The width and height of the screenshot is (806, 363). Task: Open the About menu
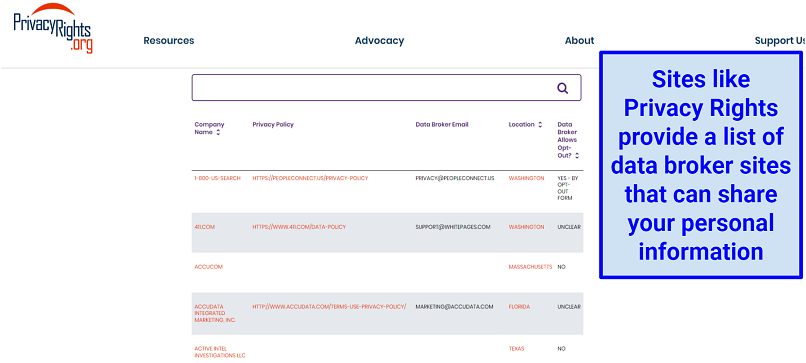(579, 41)
